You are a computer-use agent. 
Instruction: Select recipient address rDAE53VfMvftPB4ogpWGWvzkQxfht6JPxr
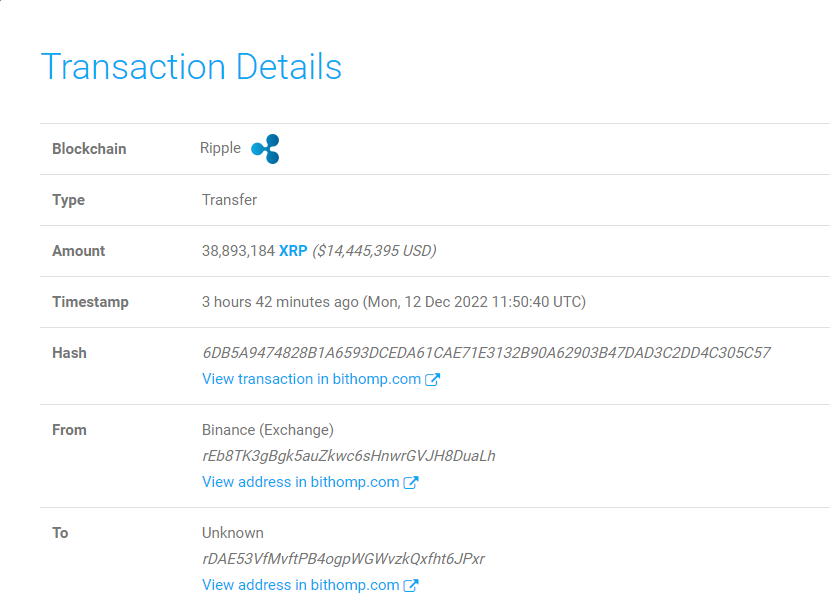344,558
